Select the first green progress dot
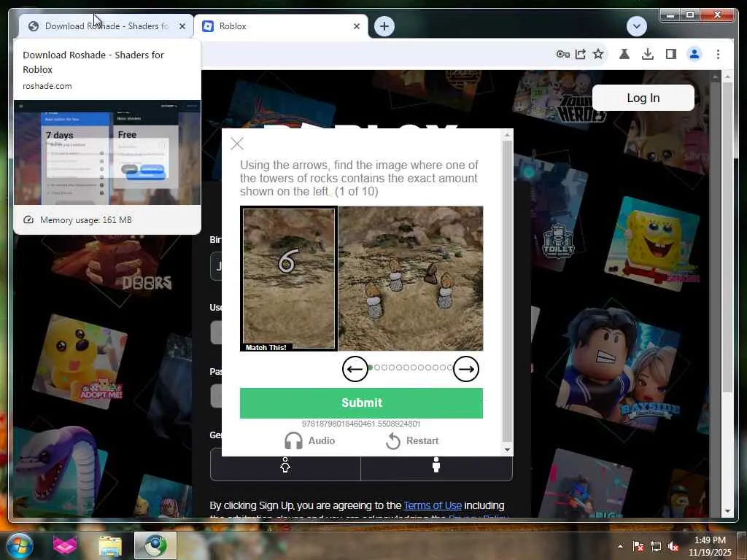The width and height of the screenshot is (747, 560). [x=370, y=367]
